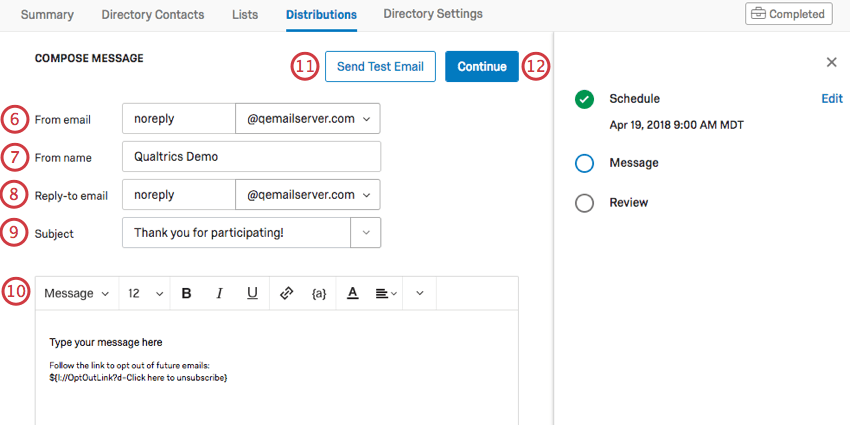The height and width of the screenshot is (425, 850).
Task: Apply bold formatting in message editor
Action: point(186,294)
